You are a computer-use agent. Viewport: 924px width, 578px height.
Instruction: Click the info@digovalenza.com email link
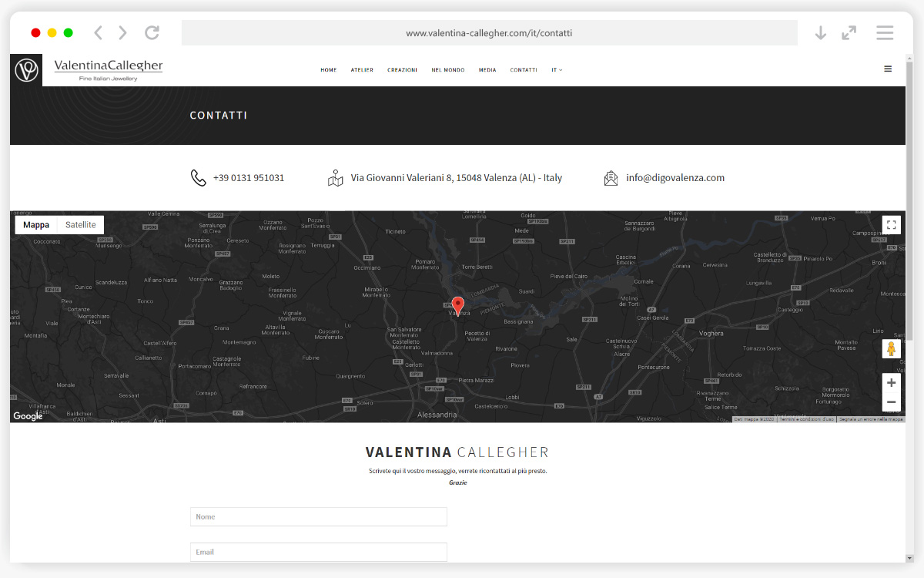(675, 178)
